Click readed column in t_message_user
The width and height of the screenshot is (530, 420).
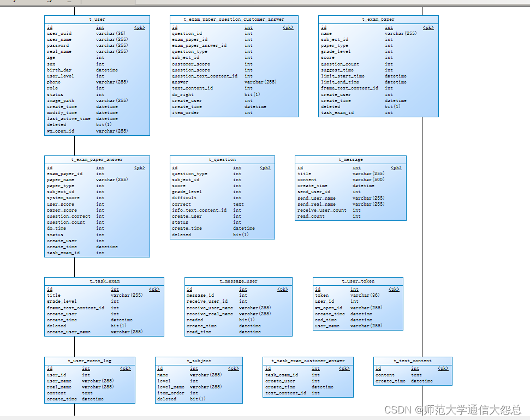click(x=195, y=320)
